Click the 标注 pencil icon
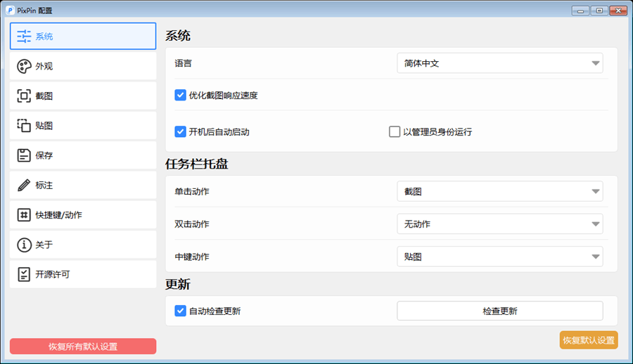This screenshot has height=364, width=633. pos(24,186)
